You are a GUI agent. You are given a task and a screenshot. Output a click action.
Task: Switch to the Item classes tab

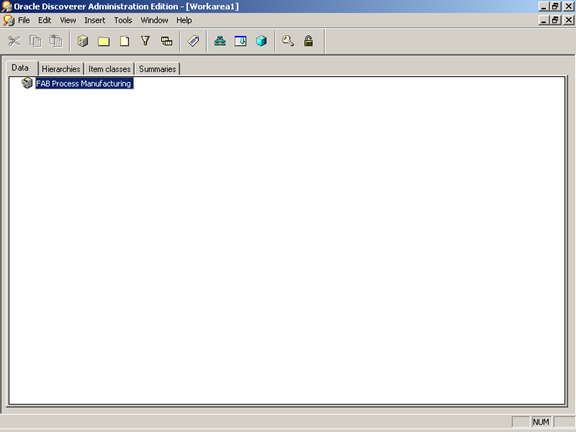click(x=109, y=69)
